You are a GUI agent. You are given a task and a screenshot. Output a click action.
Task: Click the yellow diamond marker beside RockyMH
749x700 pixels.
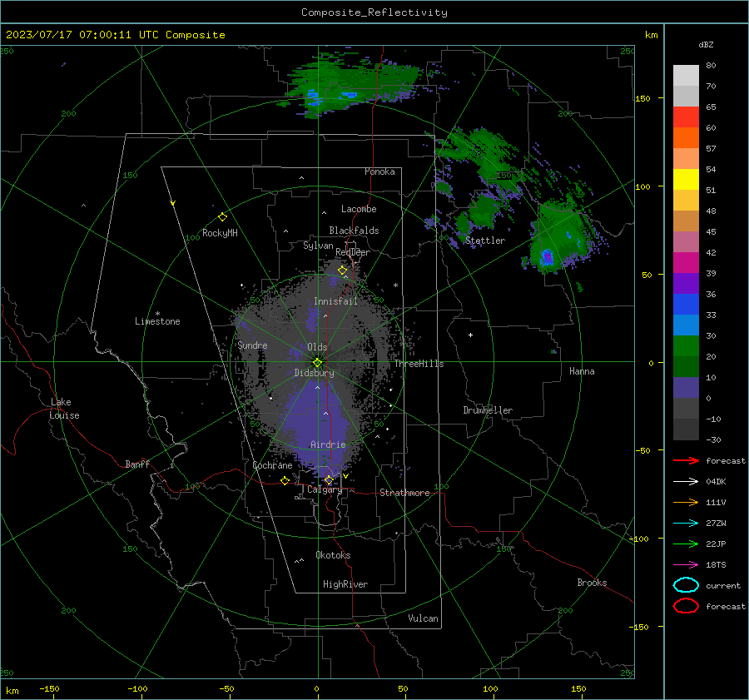(222, 217)
